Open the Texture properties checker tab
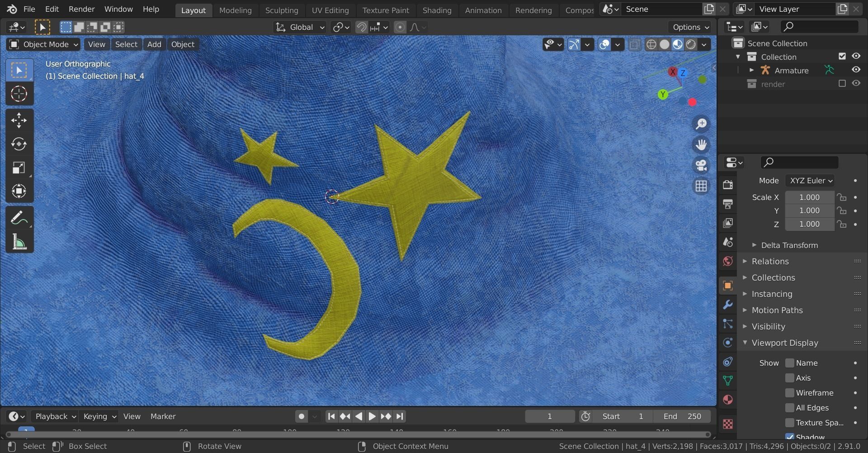This screenshot has height=453, width=868. click(x=728, y=424)
